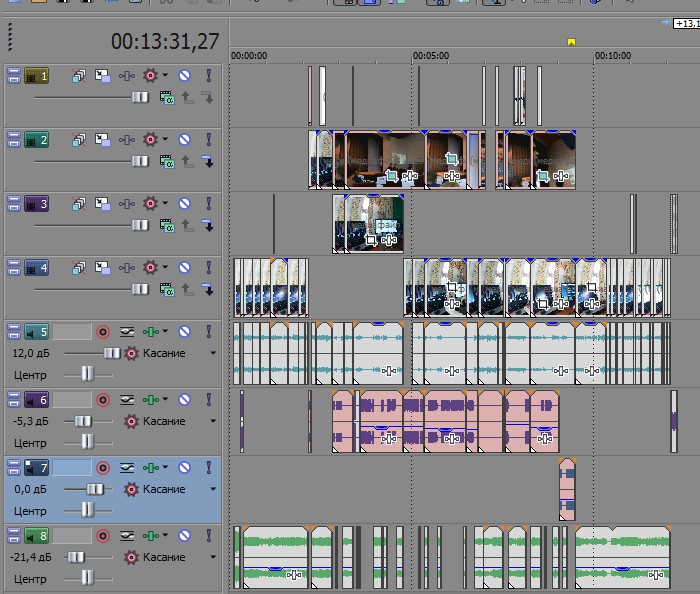Open Track FX for video track 2
This screenshot has height=594, width=700.
tap(127, 140)
